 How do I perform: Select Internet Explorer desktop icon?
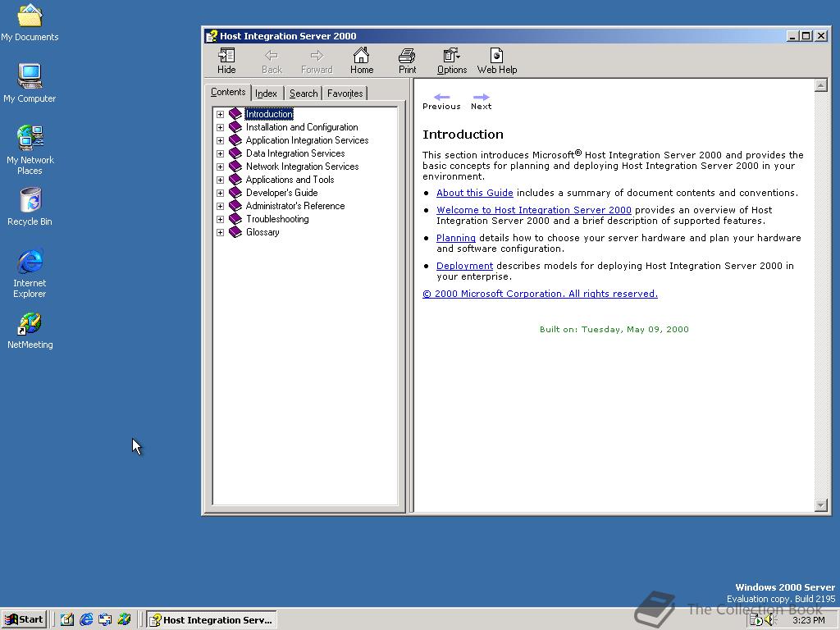pos(30,273)
